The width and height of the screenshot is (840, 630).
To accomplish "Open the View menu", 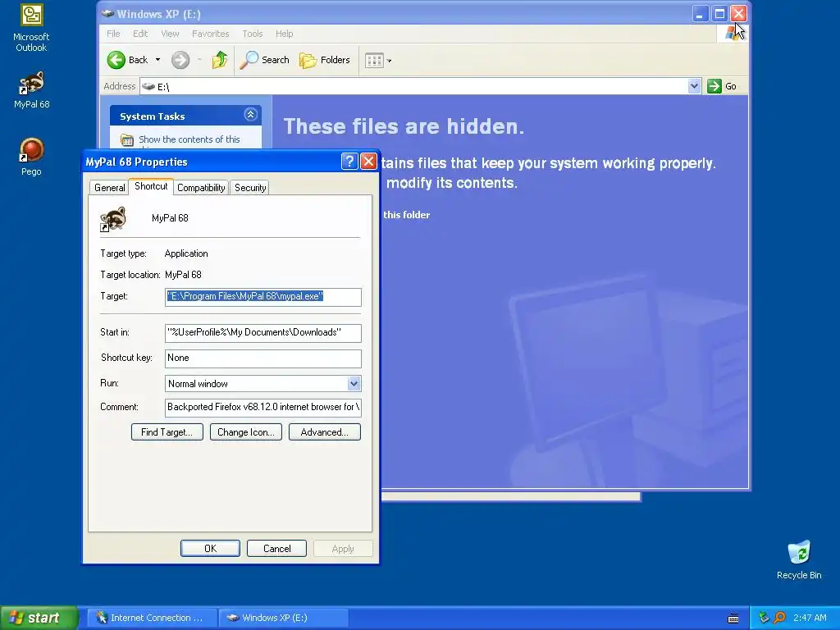I will (170, 34).
